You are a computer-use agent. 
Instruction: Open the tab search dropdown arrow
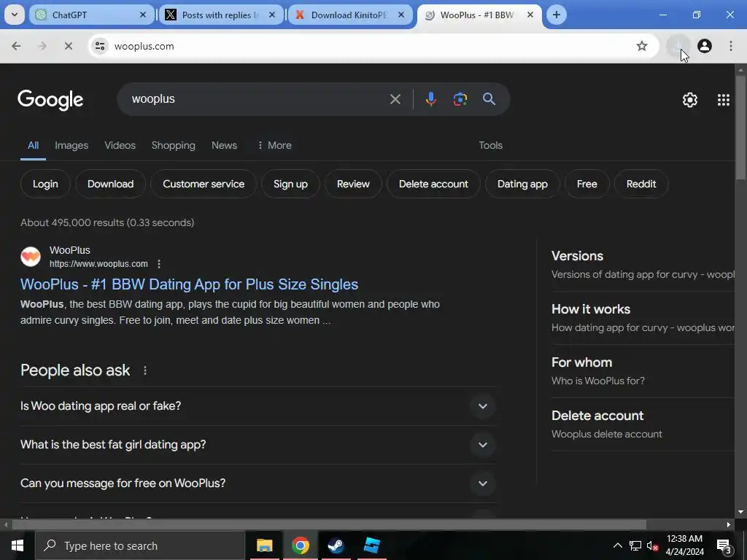tap(15, 15)
